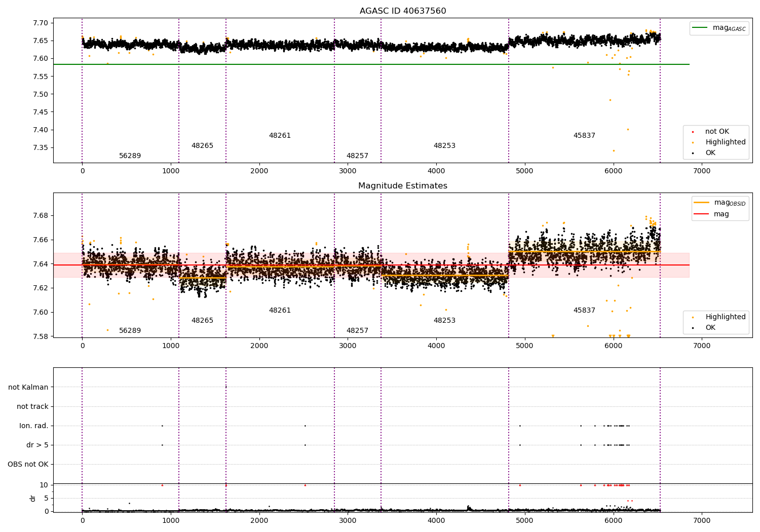Click the "Ion. rad." axis label

tap(34, 426)
